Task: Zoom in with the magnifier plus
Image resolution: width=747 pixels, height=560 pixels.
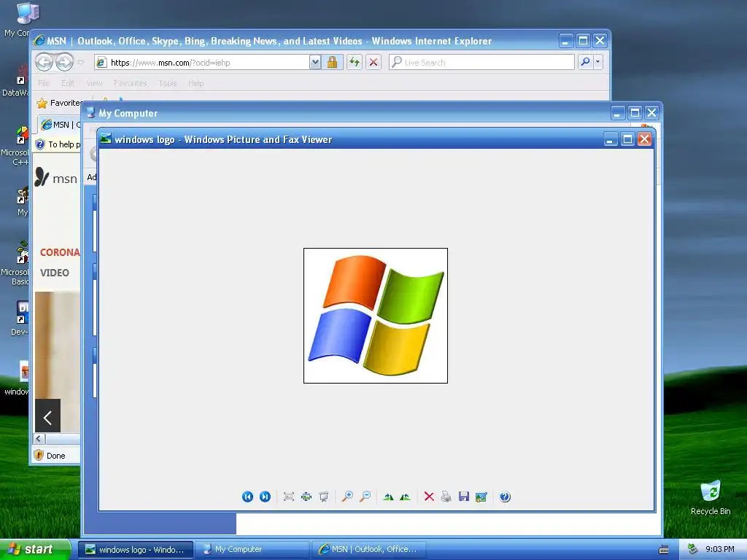Action: (347, 497)
